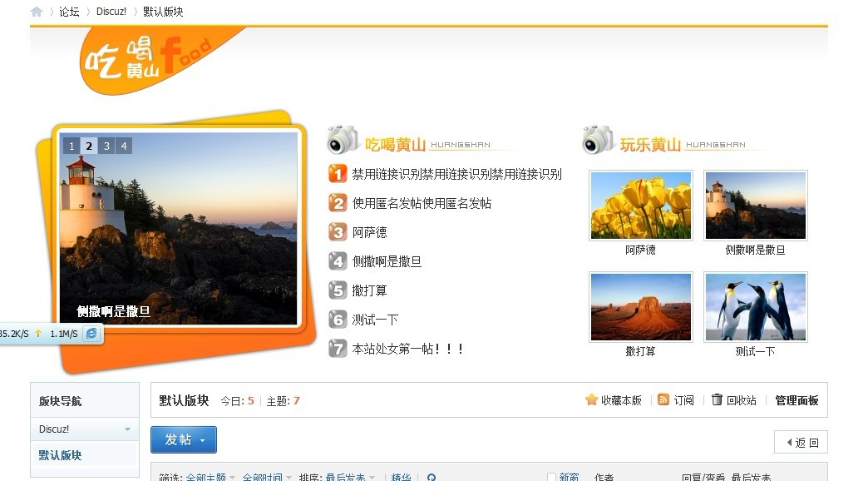Open the small lighthouse thumbnail

click(x=756, y=206)
